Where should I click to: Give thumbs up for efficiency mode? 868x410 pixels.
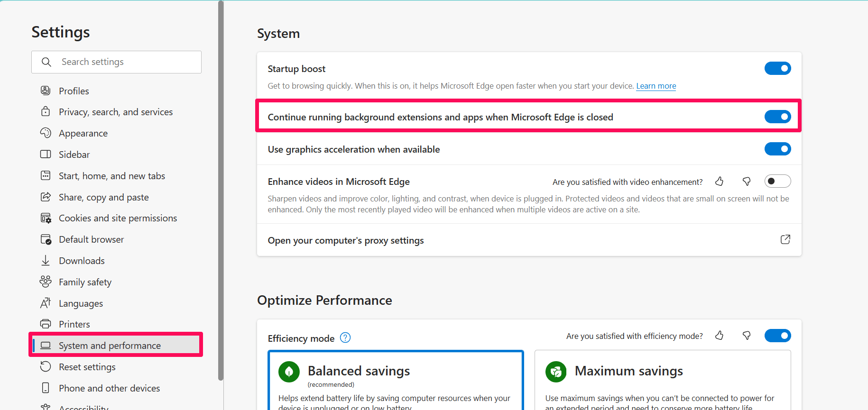[x=720, y=336]
